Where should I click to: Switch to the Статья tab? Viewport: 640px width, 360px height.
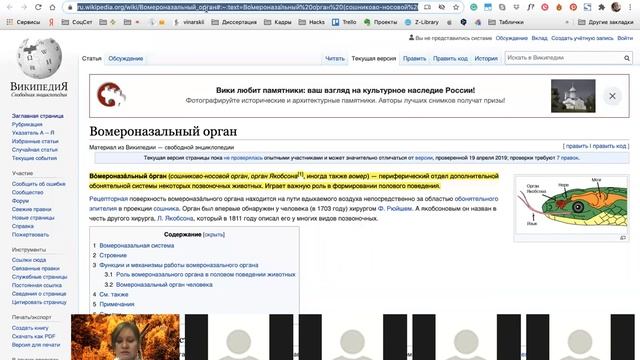pos(91,58)
